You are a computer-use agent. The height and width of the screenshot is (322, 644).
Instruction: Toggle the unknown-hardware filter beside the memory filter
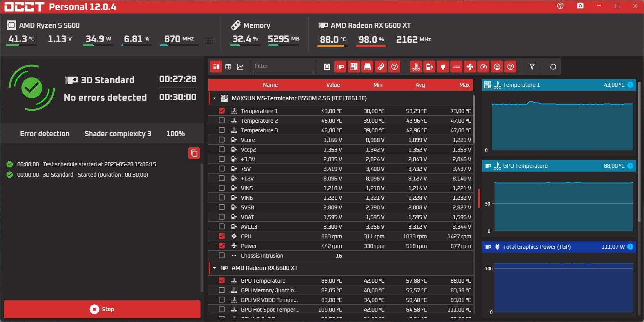pos(394,67)
